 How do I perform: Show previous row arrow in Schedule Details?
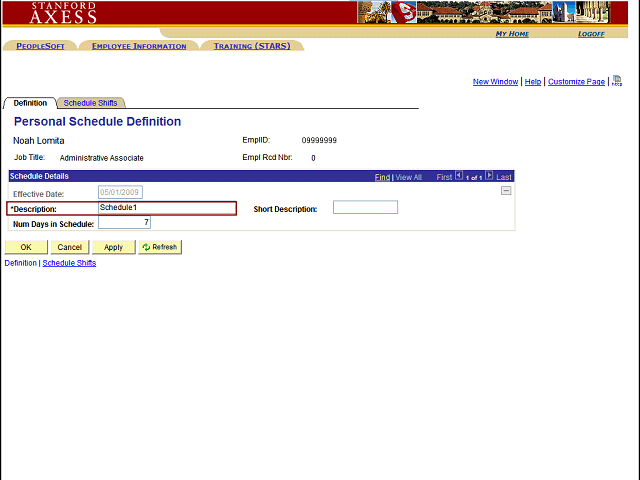tap(459, 176)
